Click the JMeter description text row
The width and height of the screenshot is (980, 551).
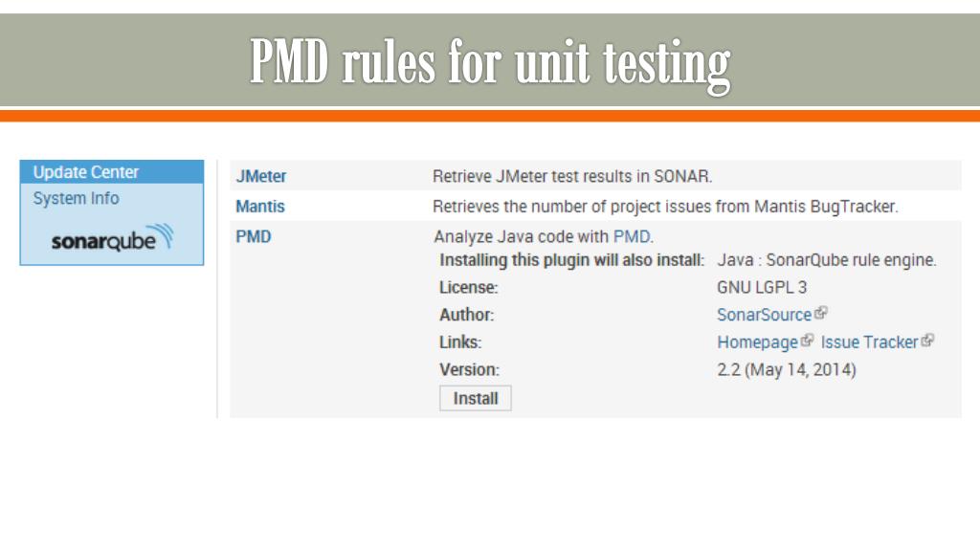coord(572,176)
